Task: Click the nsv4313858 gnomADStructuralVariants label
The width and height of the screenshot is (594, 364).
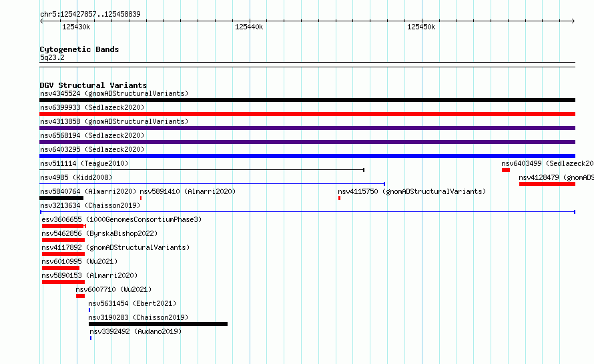Action: point(114,121)
